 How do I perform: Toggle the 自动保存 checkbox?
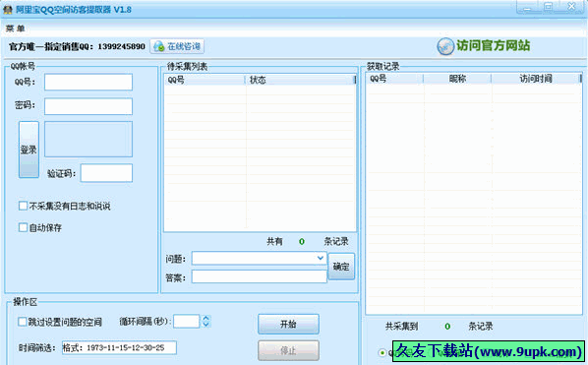pos(23,227)
